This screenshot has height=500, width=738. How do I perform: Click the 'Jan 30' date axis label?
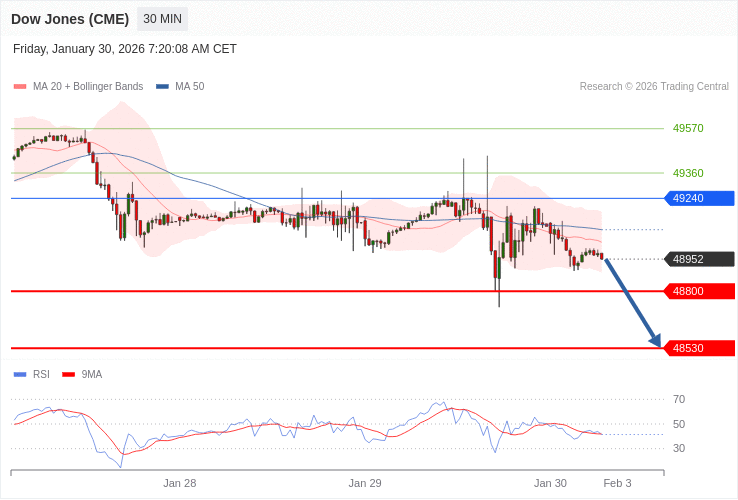coord(550,484)
